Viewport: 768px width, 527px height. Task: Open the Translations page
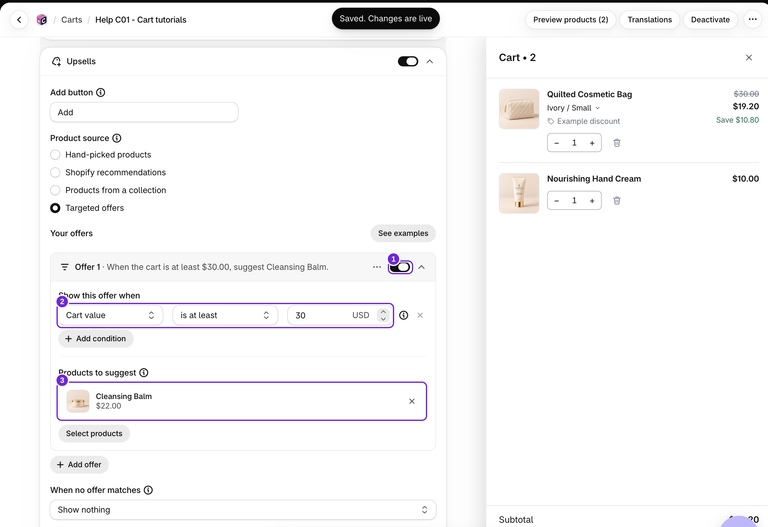pyautogui.click(x=649, y=20)
